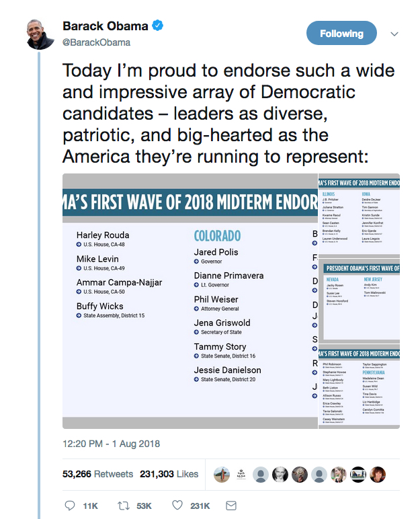The width and height of the screenshot is (420, 519).
Task: Open Barack Obama's profile picture
Action: pyautogui.click(x=41, y=34)
